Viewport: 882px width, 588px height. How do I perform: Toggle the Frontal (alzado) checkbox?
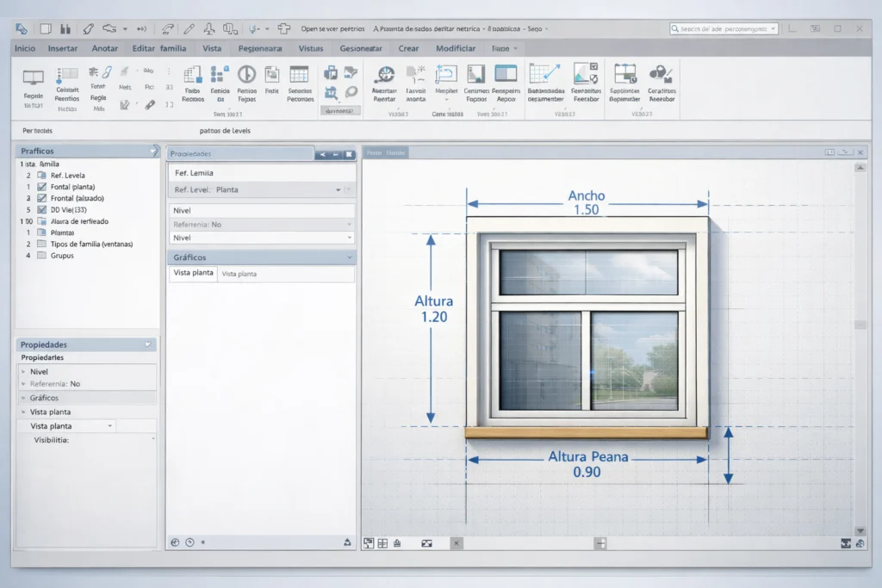41,198
